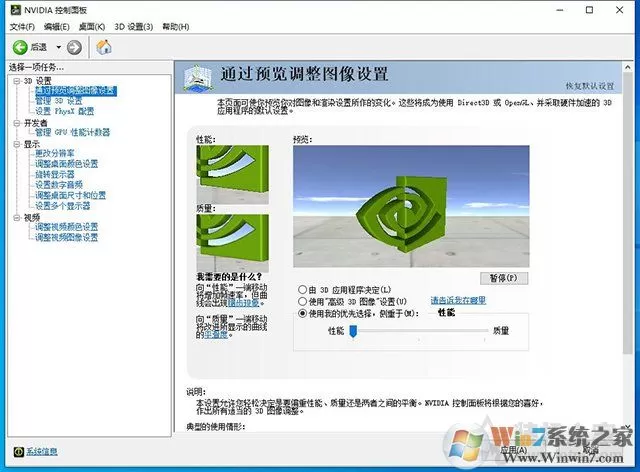The image size is (640, 472).
Task: Click the 应用(A) button
Action: tap(514, 450)
